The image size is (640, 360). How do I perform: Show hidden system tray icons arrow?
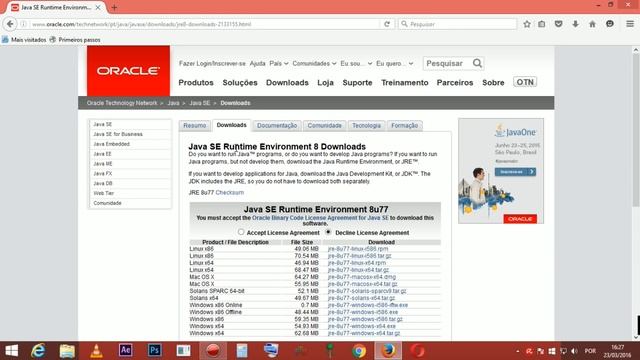pyautogui.click(x=518, y=351)
